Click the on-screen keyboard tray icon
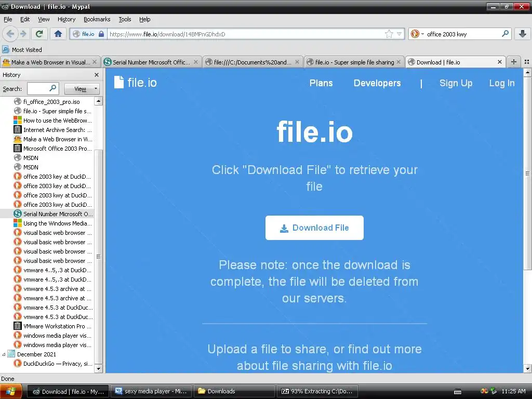 457,392
